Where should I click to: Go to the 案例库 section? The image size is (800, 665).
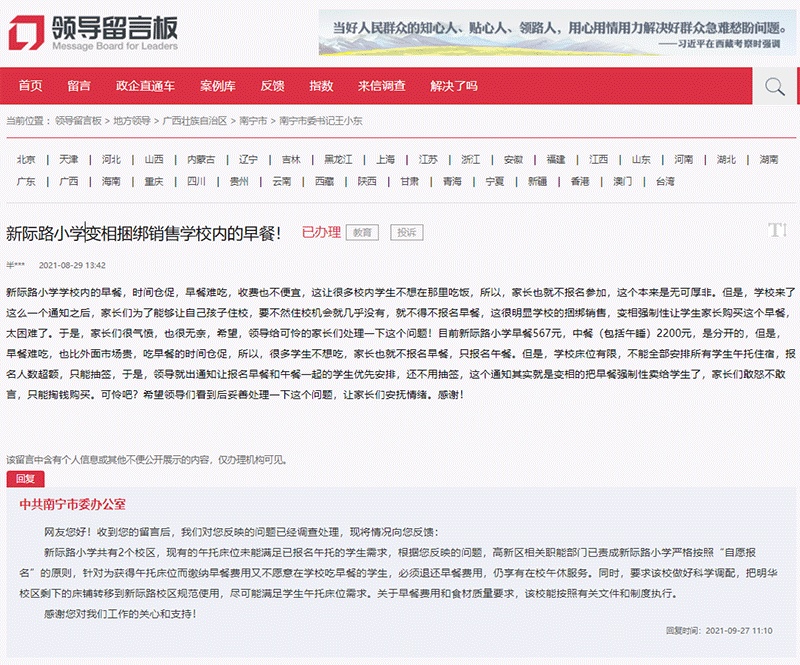(x=217, y=86)
